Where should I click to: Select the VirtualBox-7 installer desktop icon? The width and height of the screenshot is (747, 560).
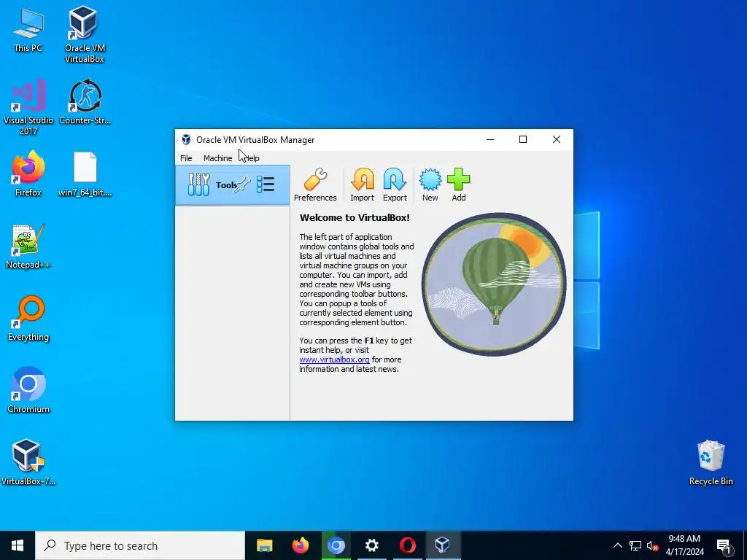[28, 462]
